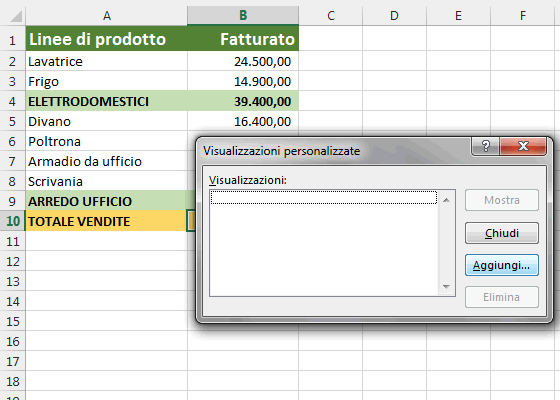Select column B header

(x=243, y=15)
